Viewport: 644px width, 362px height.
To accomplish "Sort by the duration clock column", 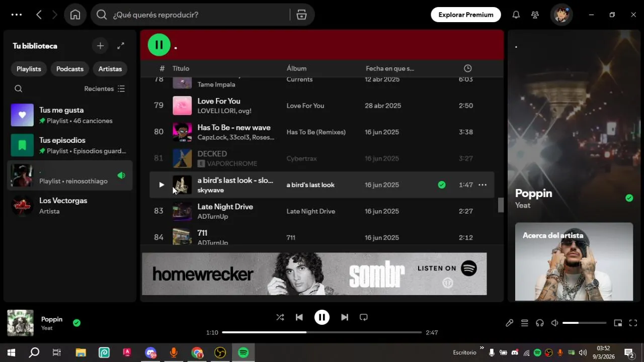I will point(467,68).
